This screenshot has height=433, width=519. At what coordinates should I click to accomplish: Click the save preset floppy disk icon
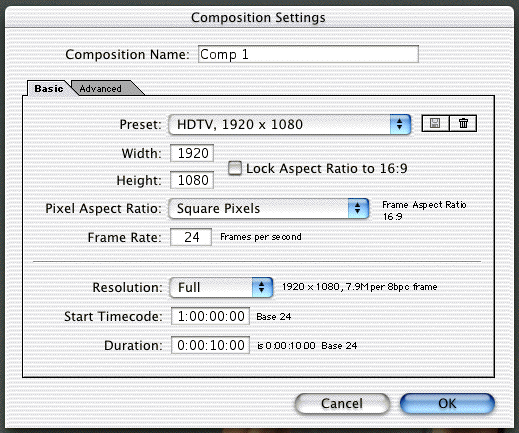(x=435, y=124)
